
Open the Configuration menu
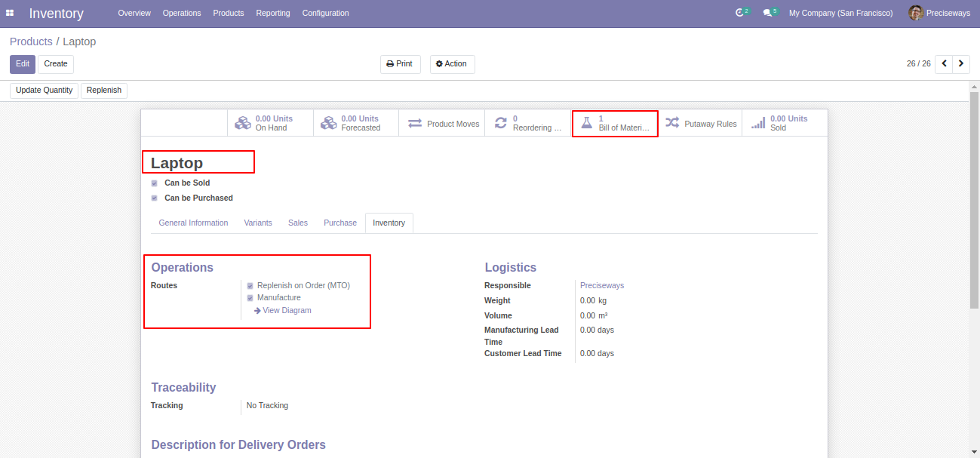[325, 13]
